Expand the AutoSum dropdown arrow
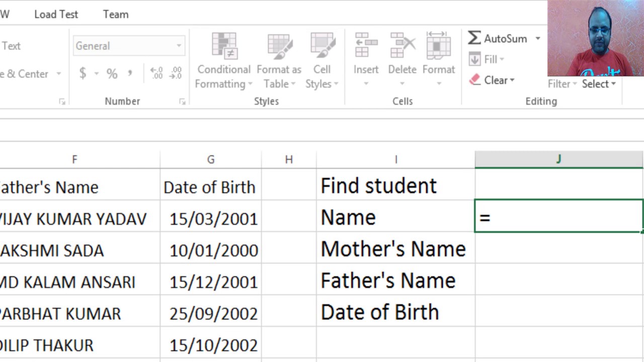Viewport: 644px width, 362px height. point(537,39)
